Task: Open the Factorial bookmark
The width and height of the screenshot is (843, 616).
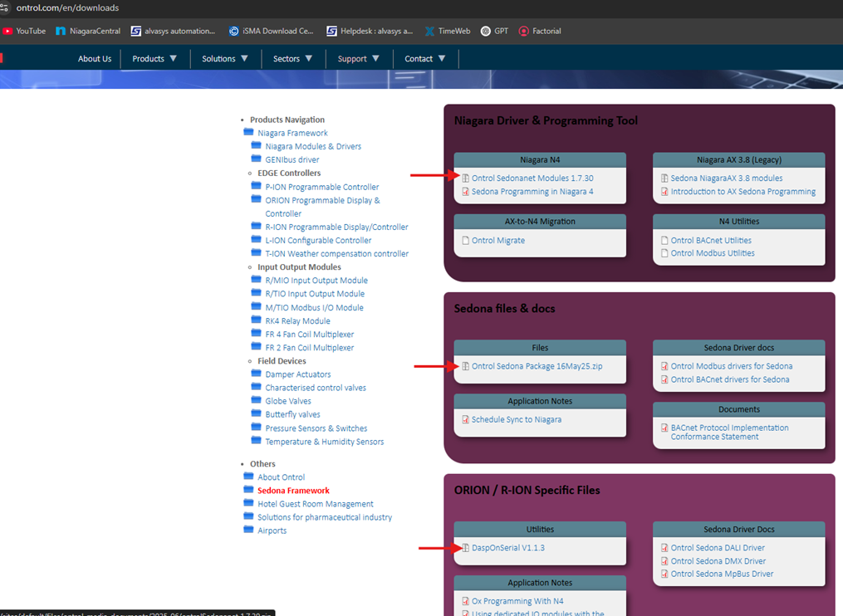Action: pyautogui.click(x=540, y=32)
